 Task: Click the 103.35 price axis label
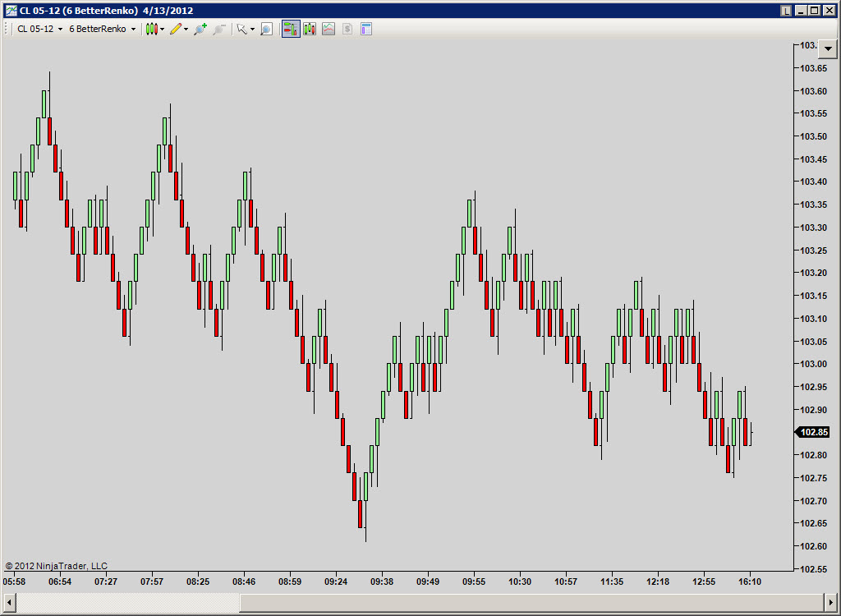click(x=813, y=205)
